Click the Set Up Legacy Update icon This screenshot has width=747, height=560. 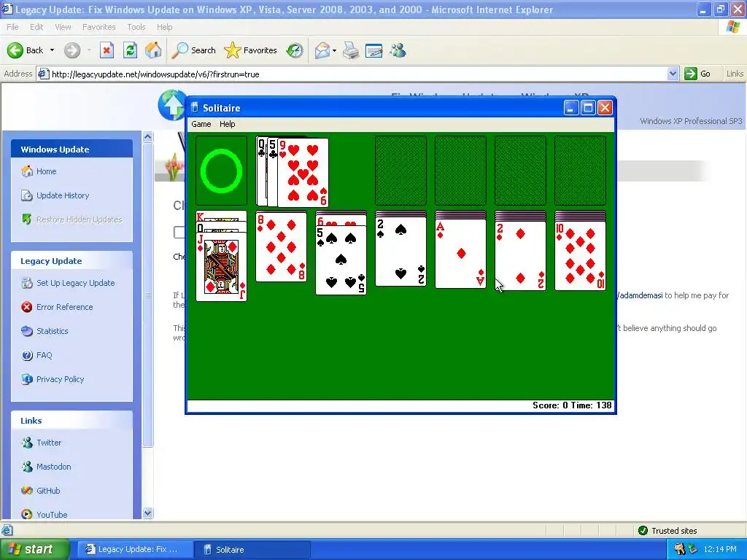click(x=27, y=283)
